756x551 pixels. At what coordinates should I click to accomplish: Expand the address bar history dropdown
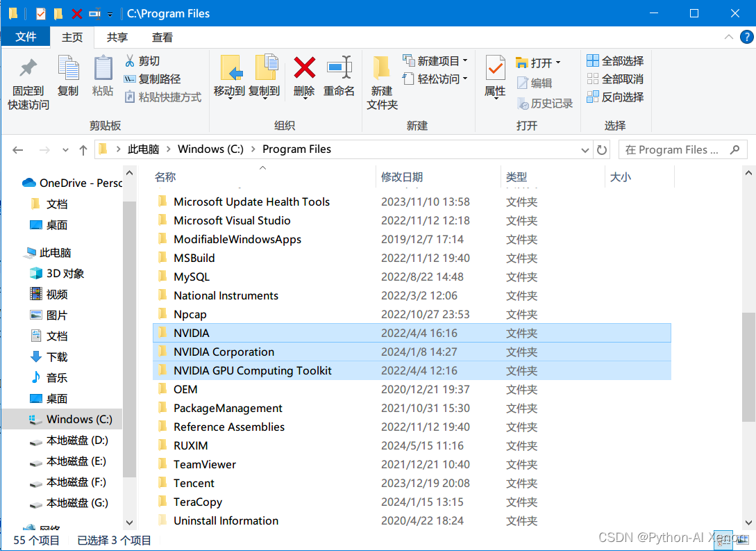point(585,150)
